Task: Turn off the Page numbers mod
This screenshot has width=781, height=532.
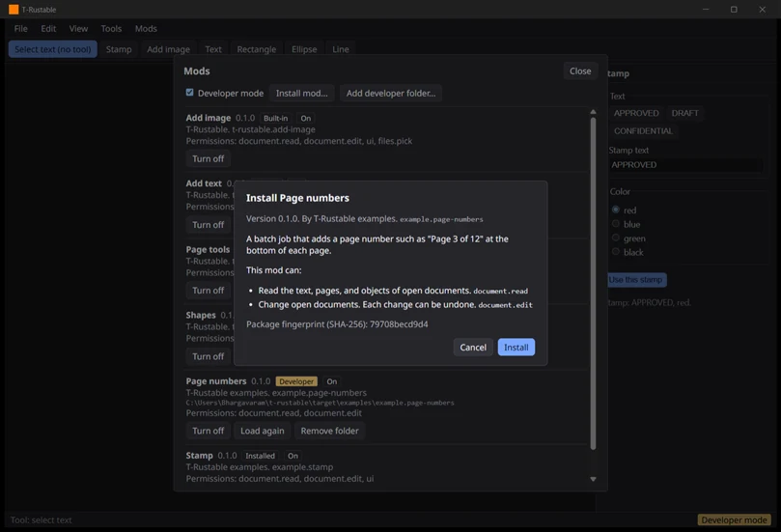Action: click(x=209, y=431)
